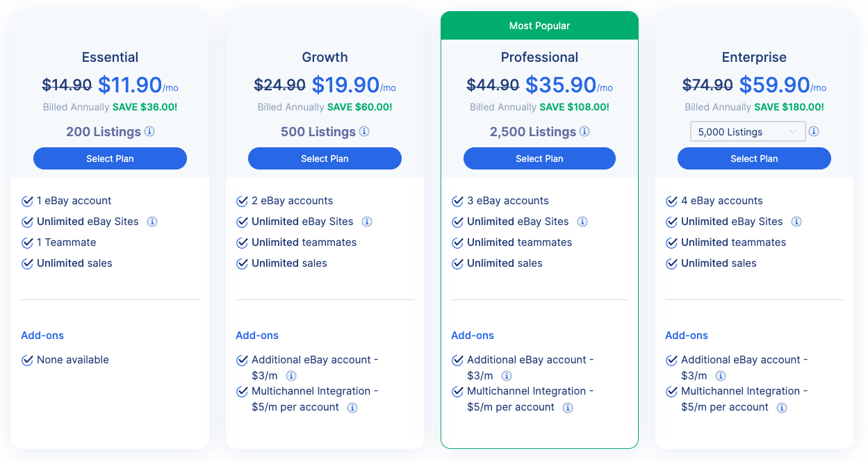The height and width of the screenshot is (462, 868).
Task: Choose the Professional plan button
Action: [539, 158]
